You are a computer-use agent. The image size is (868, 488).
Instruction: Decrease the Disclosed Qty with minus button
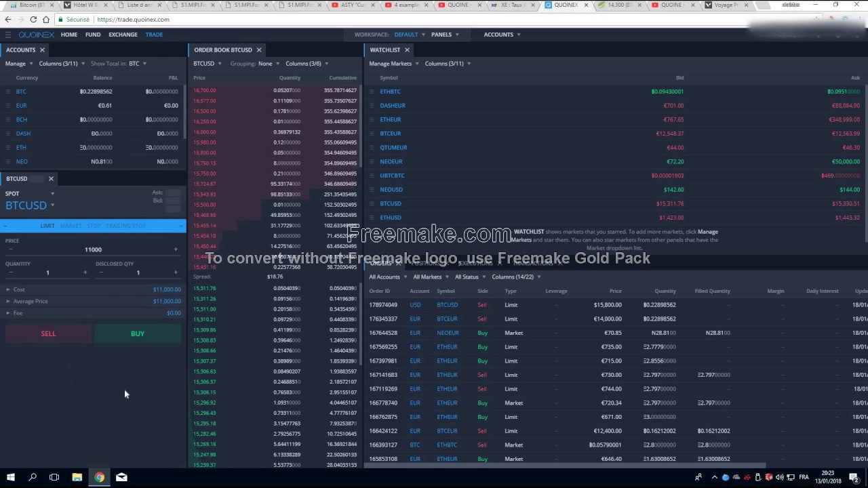click(x=101, y=272)
